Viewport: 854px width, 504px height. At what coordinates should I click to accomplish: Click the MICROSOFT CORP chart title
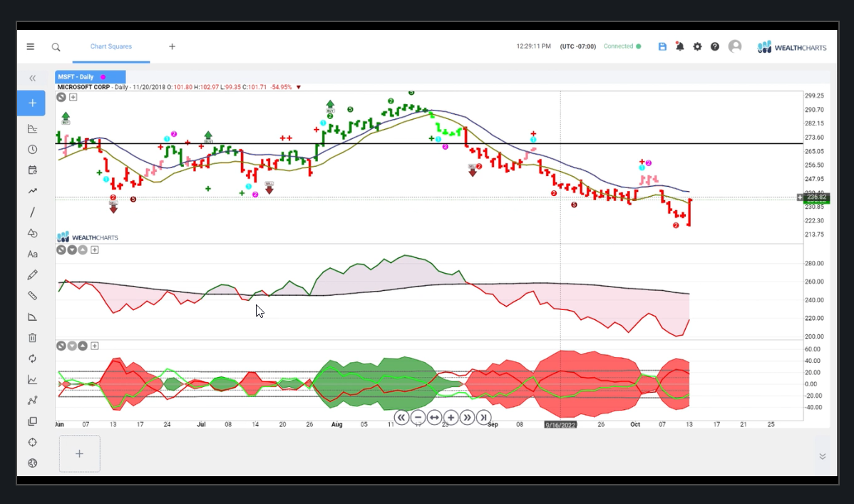(x=84, y=87)
